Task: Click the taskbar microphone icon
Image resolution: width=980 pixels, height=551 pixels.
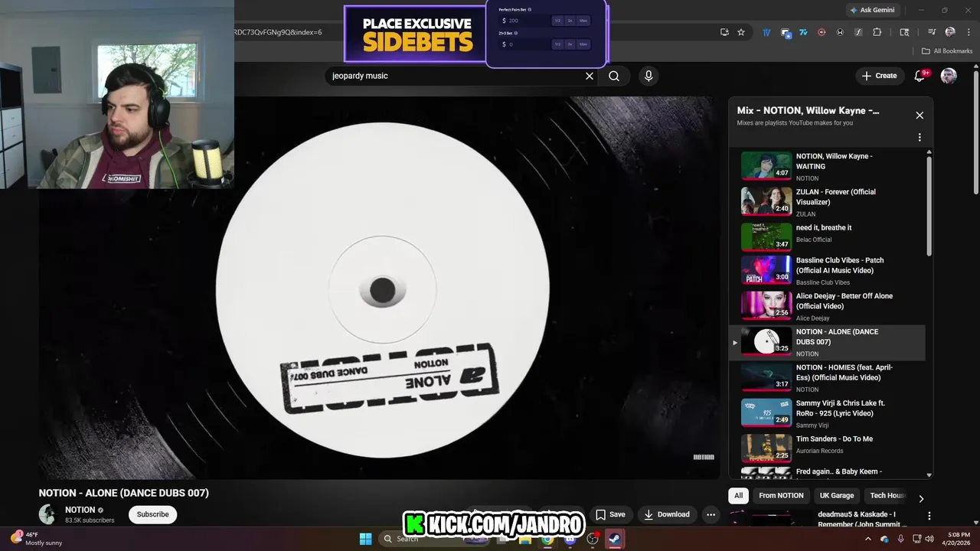Action: point(900,539)
